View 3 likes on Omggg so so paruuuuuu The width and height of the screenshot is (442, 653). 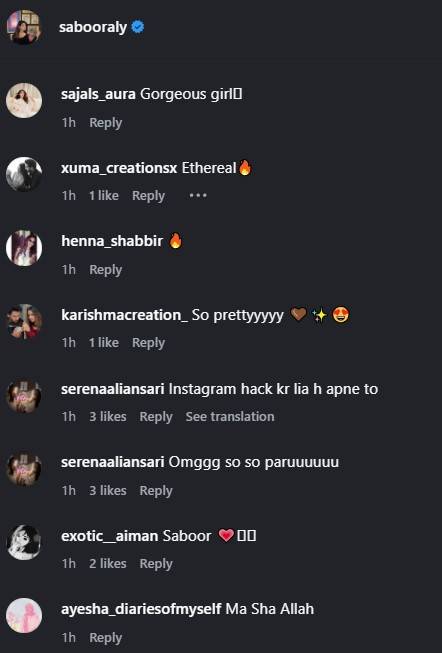[107, 490]
